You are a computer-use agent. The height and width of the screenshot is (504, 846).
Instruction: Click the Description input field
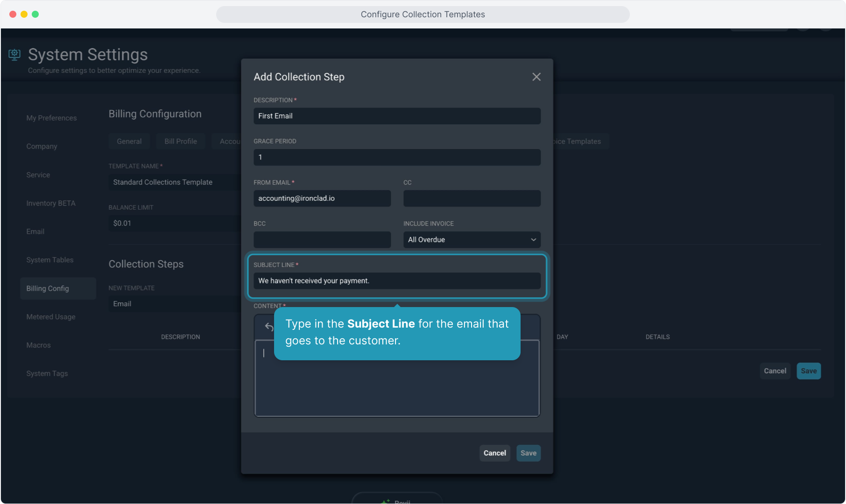(x=396, y=116)
